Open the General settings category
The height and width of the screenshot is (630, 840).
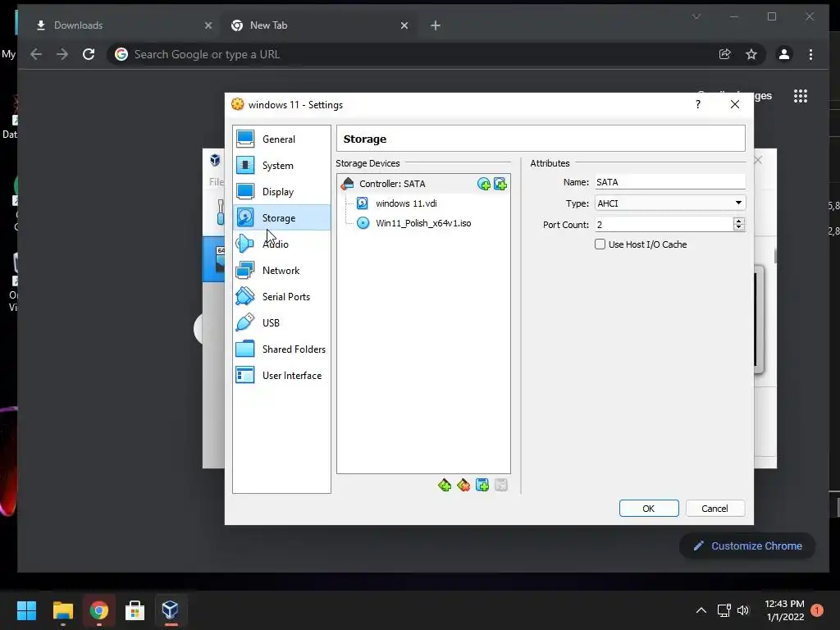pos(281,139)
